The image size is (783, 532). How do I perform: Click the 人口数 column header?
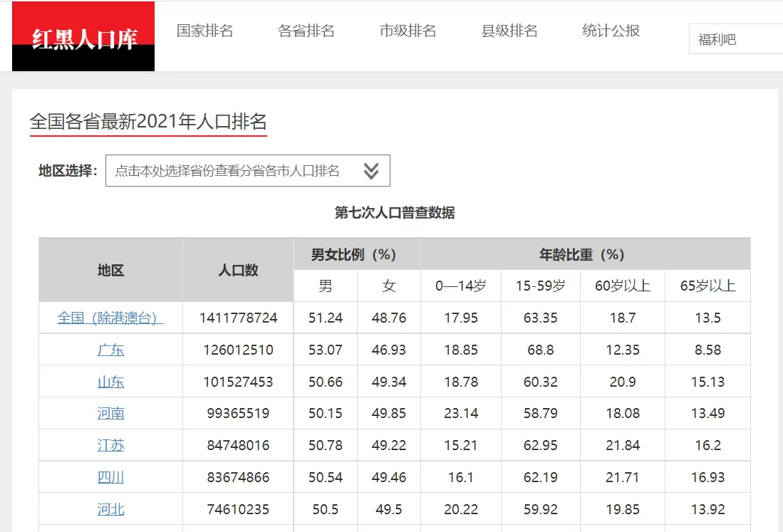(238, 270)
